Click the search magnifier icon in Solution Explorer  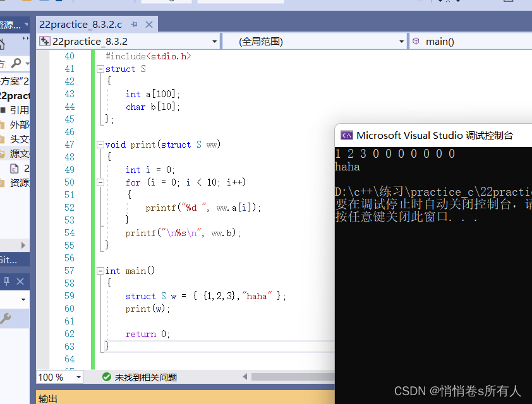coord(16,63)
